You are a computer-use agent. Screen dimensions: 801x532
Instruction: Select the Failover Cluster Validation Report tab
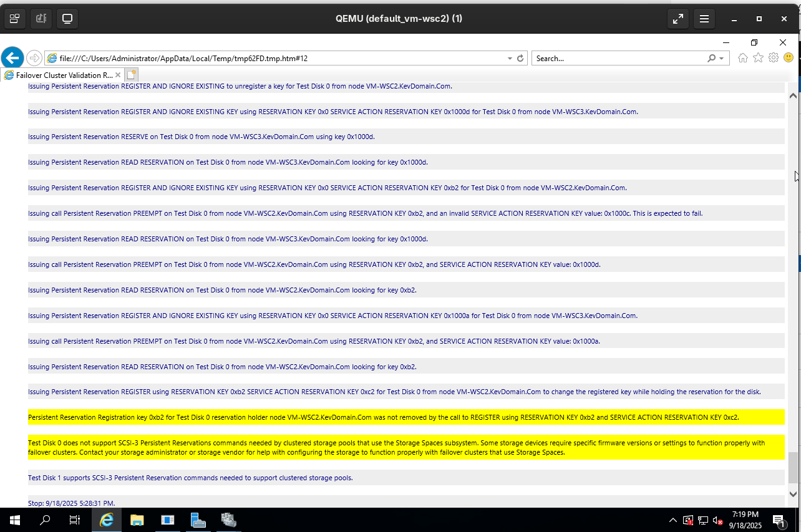(x=62, y=75)
